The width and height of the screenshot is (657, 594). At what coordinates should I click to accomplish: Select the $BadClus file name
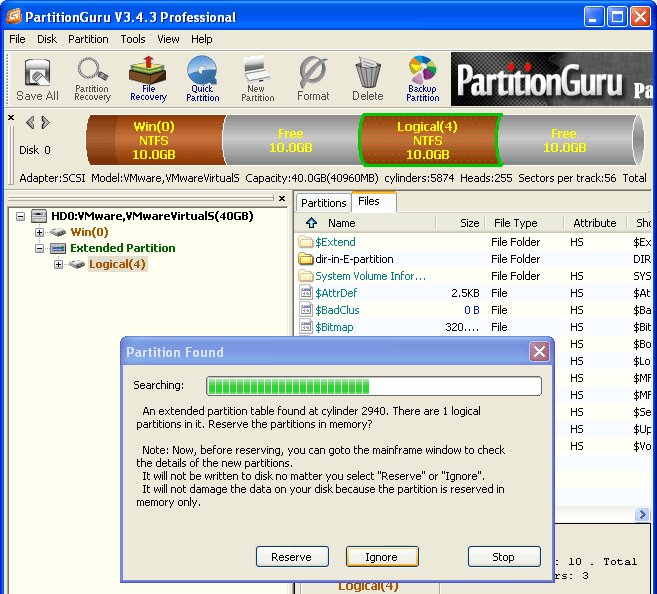click(x=338, y=310)
